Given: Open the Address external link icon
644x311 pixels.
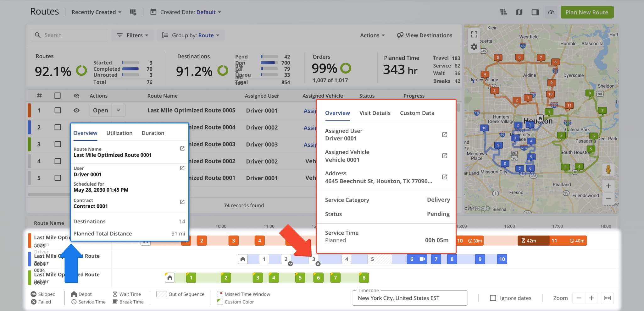Looking at the screenshot, I should (444, 177).
